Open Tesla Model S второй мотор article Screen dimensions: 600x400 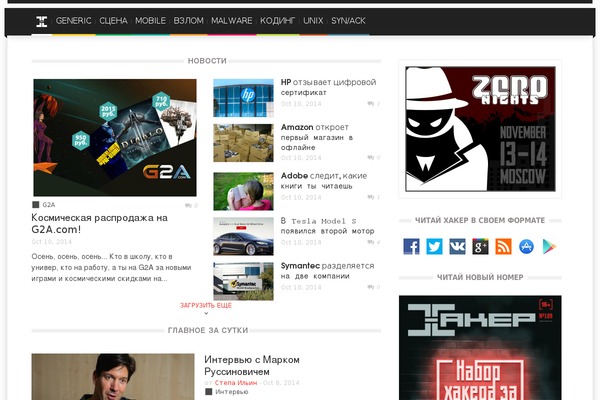(327, 226)
